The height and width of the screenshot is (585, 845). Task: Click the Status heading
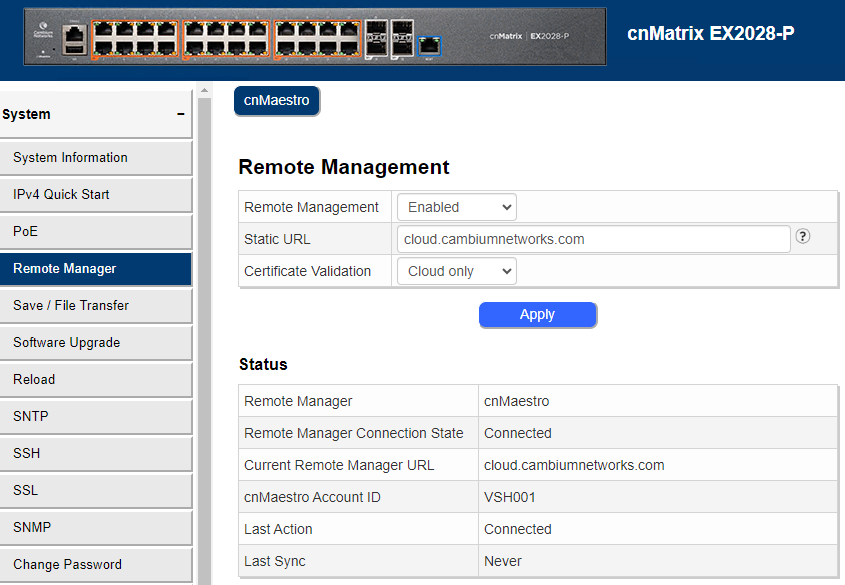click(263, 365)
